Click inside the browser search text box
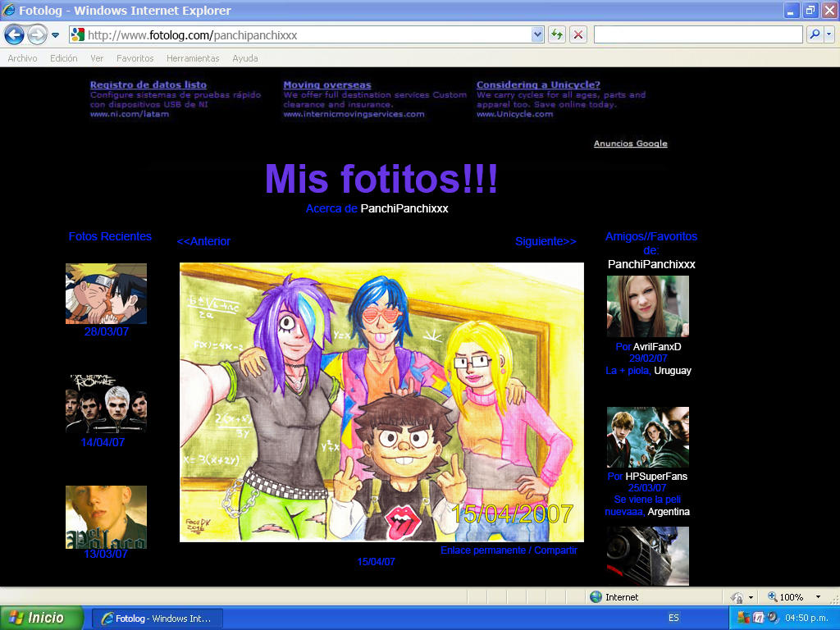The image size is (840, 630). (x=697, y=34)
